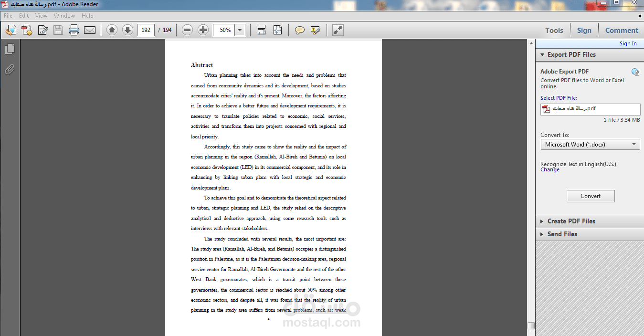
Task: Open the Help menu
Action: point(87,16)
